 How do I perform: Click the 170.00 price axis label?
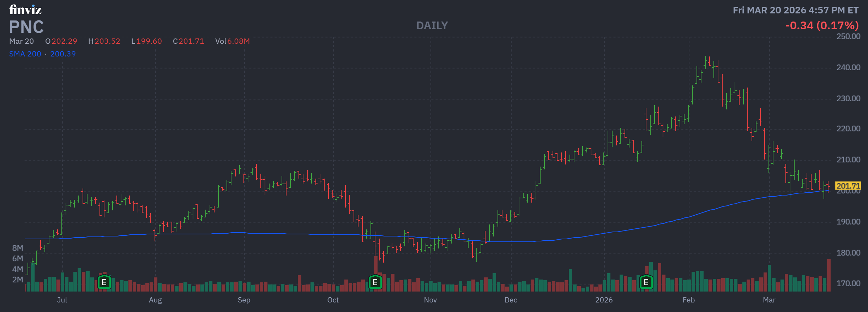[848, 283]
